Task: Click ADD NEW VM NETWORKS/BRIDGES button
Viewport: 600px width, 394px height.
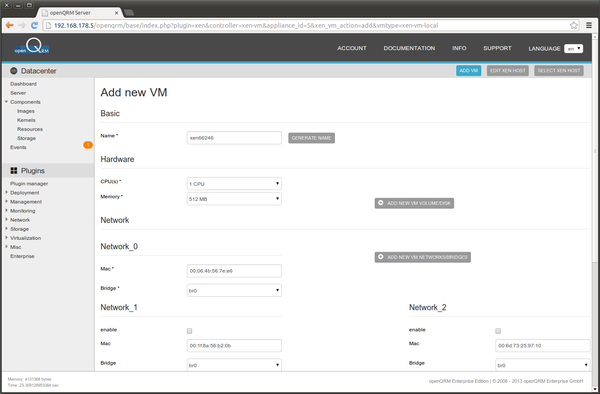Action: (x=422, y=257)
